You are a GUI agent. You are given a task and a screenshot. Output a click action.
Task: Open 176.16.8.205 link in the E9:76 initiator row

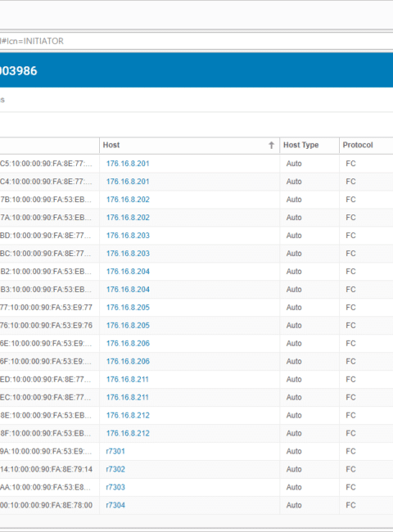click(x=128, y=326)
